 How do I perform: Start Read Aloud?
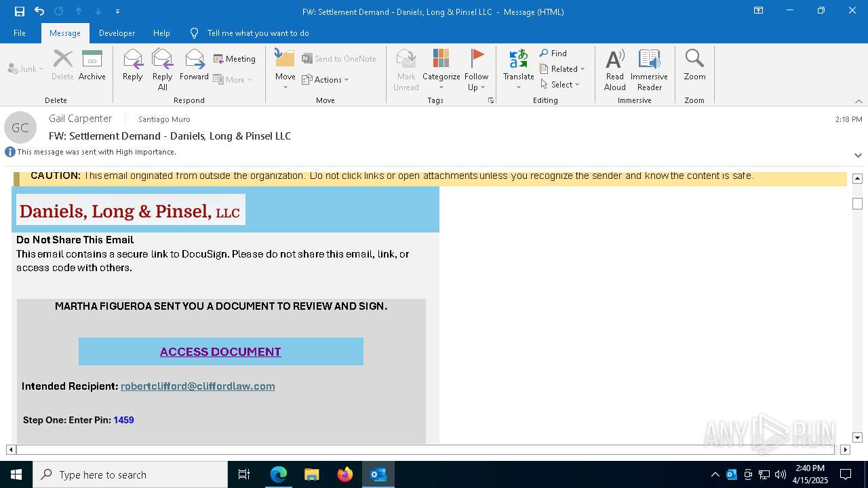pyautogui.click(x=615, y=69)
